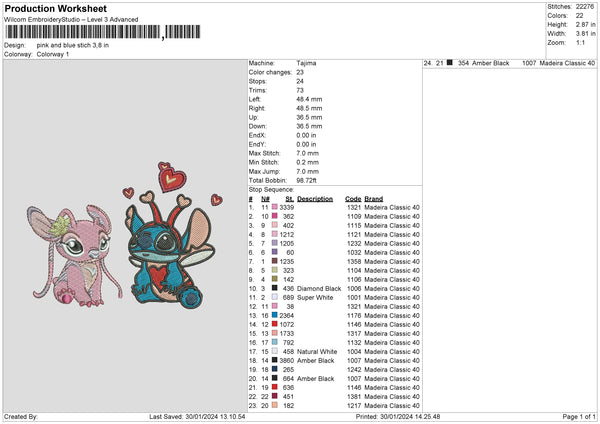
Task: Click the Amber Black swatch beside 3860 stitches
Action: pyautogui.click(x=274, y=360)
